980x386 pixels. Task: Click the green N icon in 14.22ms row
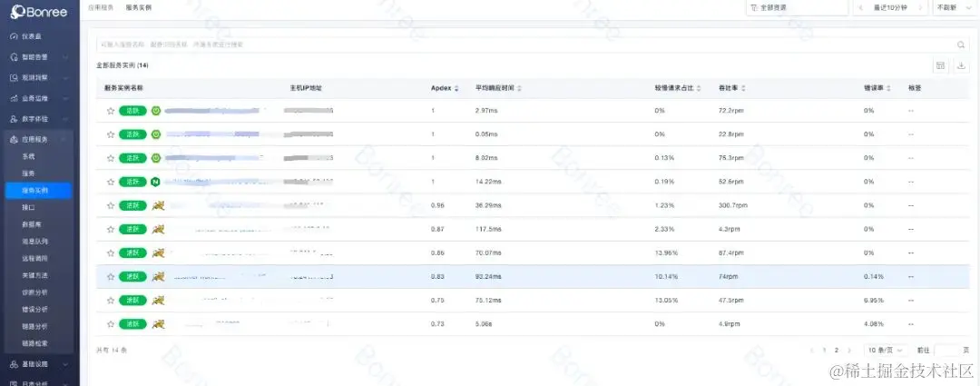156,182
